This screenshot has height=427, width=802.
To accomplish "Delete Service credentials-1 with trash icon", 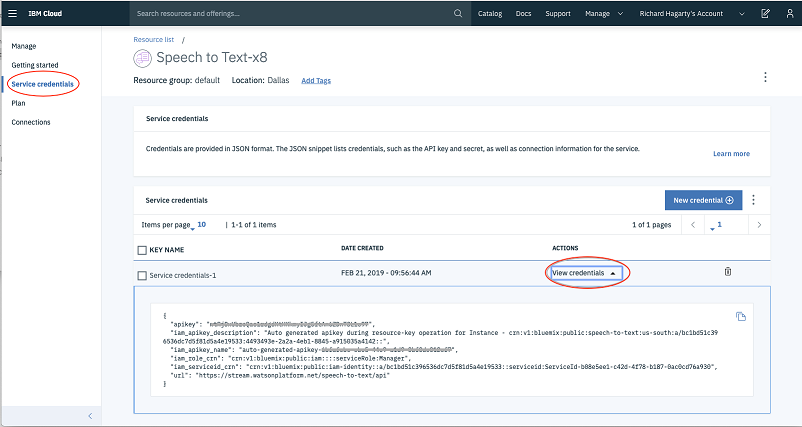I will [x=728, y=272].
